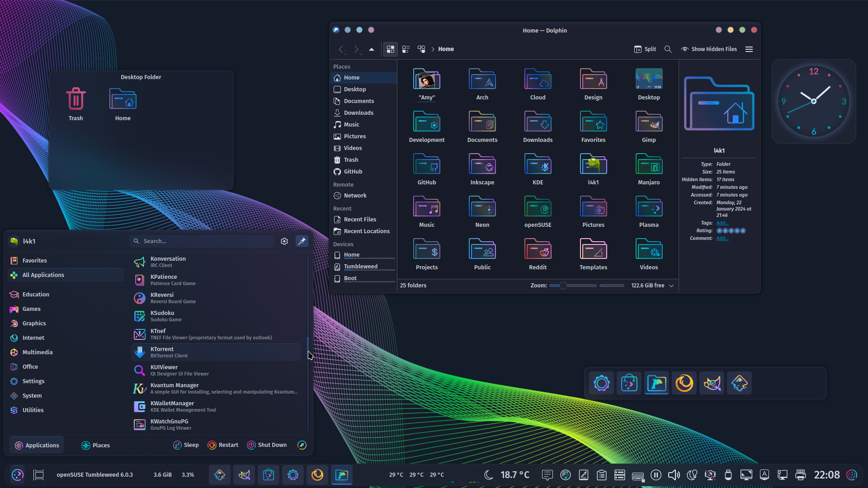
Task: Open Inkscape icon in the floating dock
Action: (x=740, y=384)
